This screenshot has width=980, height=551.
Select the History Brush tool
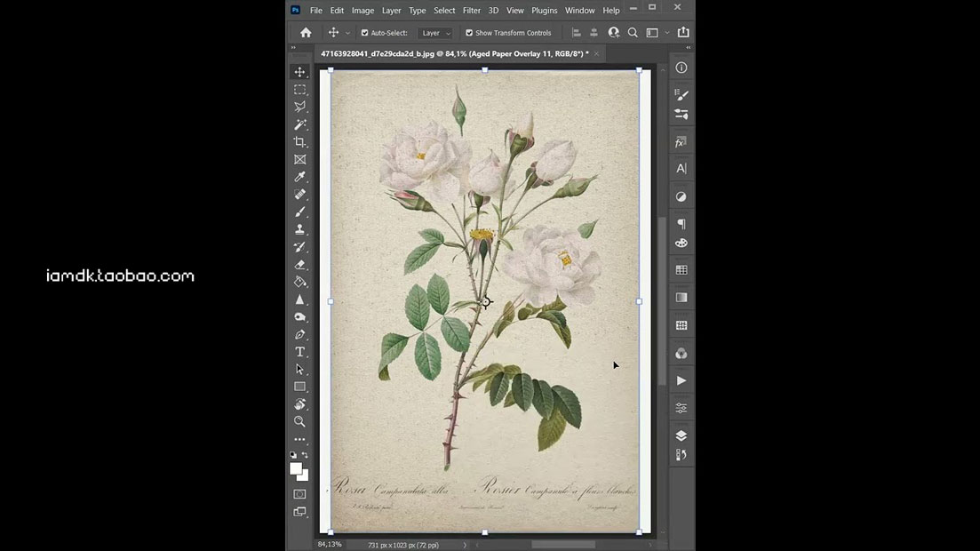click(300, 247)
